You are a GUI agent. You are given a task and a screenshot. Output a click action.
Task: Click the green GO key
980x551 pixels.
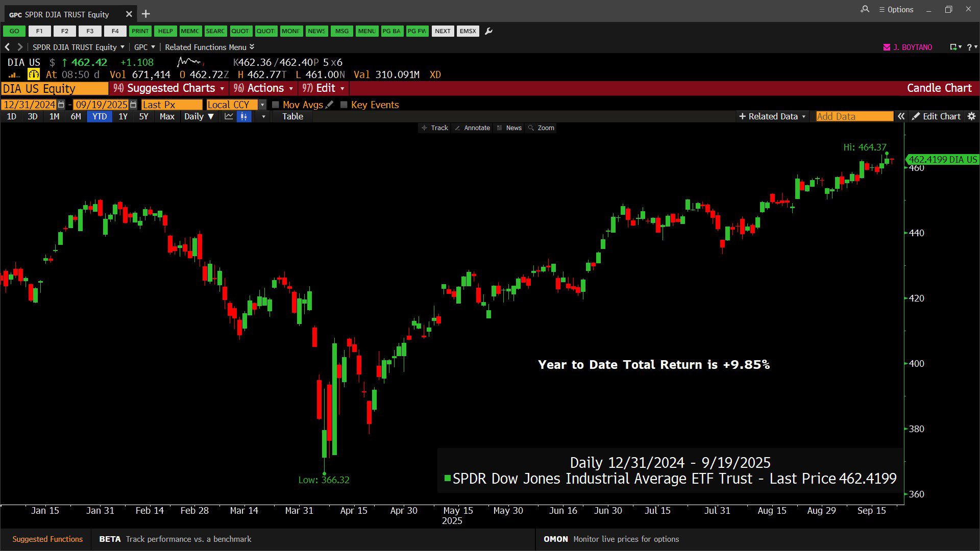(14, 31)
